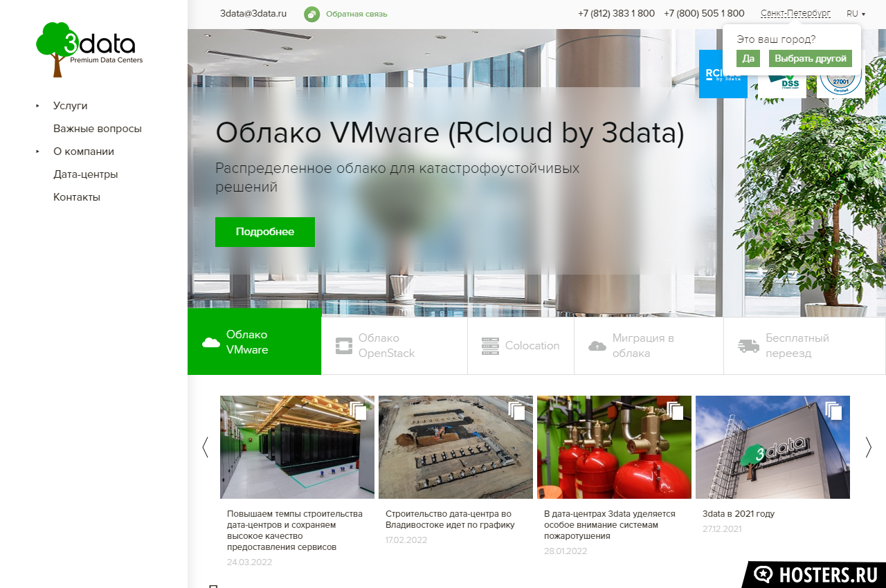Click the cloud icon in Облако VMware tab

[x=211, y=342]
